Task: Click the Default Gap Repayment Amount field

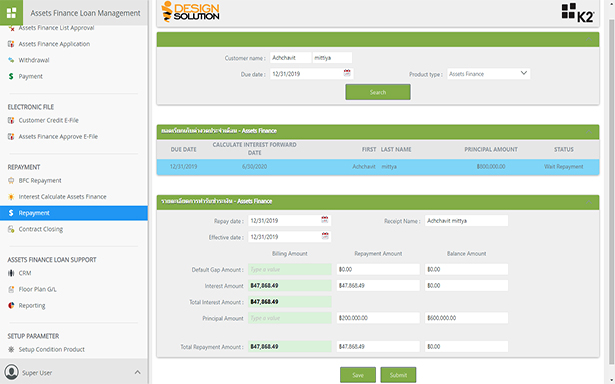Action: 378,269
